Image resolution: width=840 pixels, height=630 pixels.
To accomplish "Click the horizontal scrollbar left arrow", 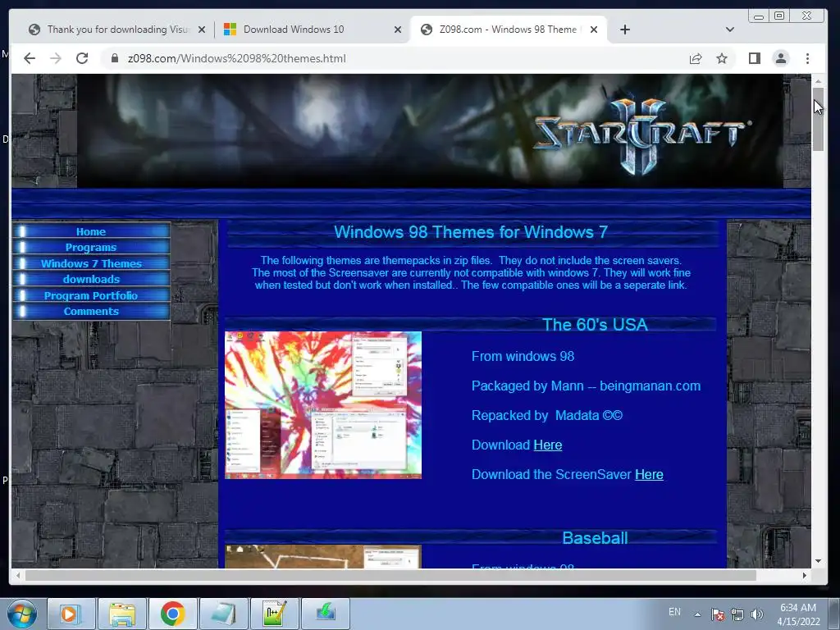I will (18, 575).
